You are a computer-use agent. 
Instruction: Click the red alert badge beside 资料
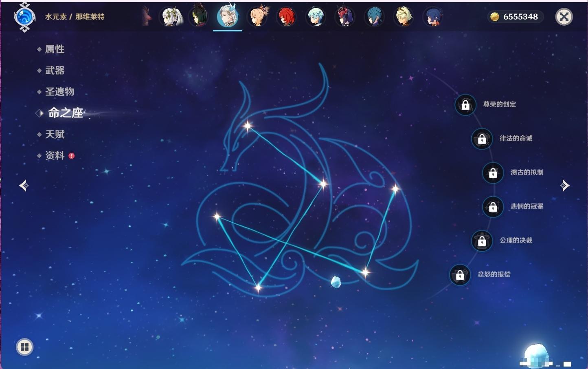[x=72, y=156]
